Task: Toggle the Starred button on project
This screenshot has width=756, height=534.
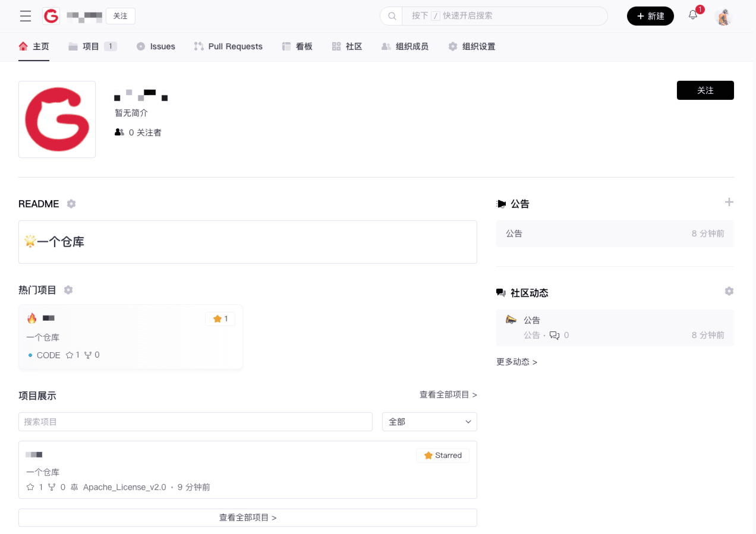Action: click(443, 456)
